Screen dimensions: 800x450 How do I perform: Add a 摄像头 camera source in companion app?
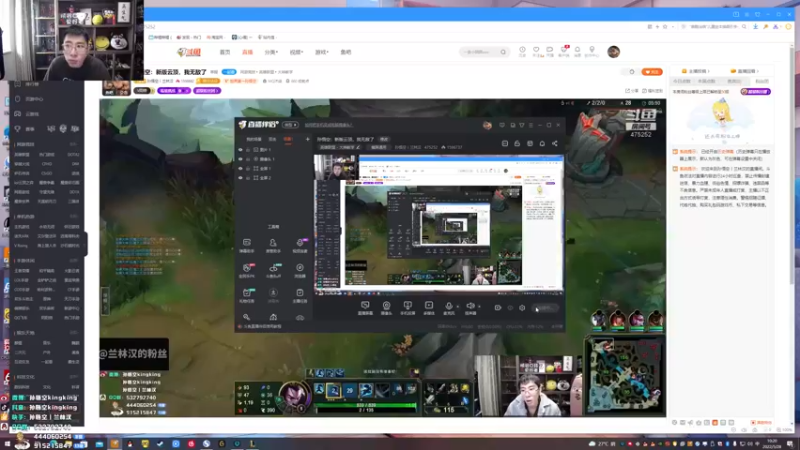[x=386, y=308]
